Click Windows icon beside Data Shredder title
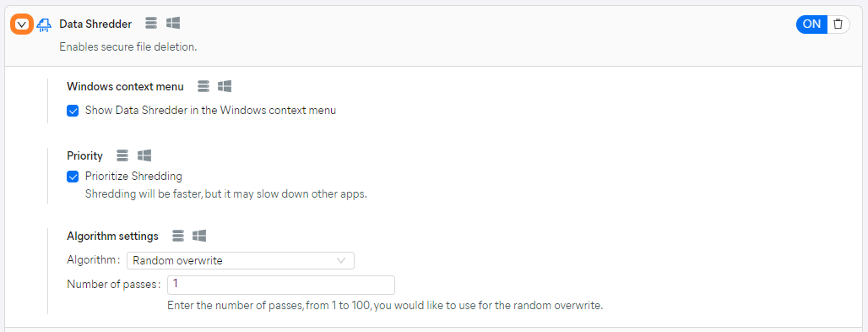The image size is (868, 332). pos(173,24)
